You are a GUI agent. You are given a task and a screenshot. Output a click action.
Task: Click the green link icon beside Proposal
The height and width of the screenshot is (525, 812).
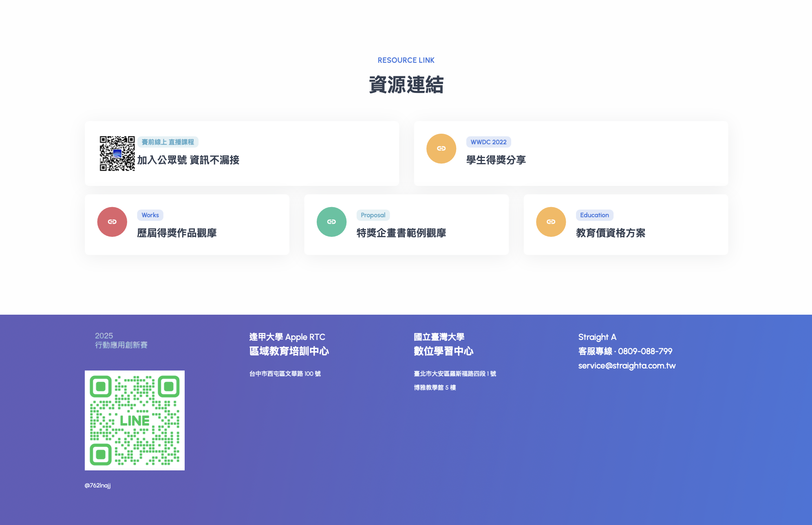[331, 222]
